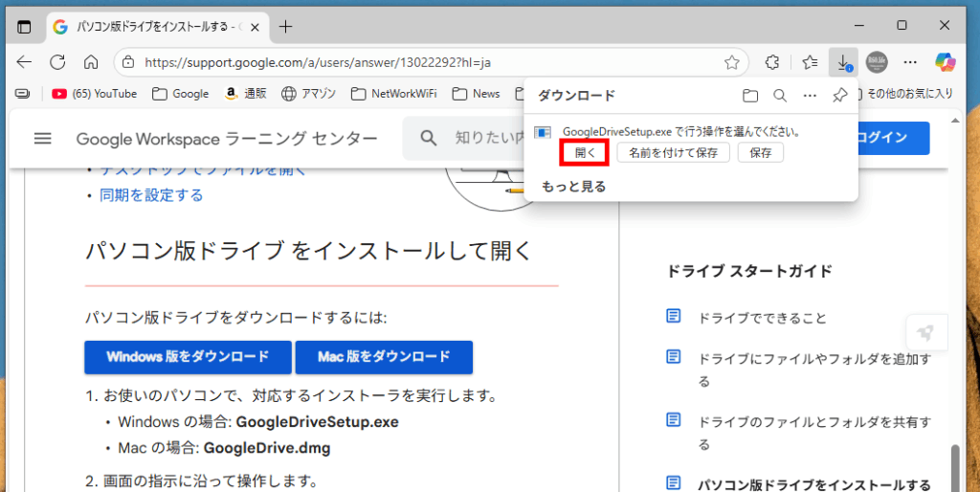Open browser extensions puzzle icon
The image size is (980, 492).
772,62
